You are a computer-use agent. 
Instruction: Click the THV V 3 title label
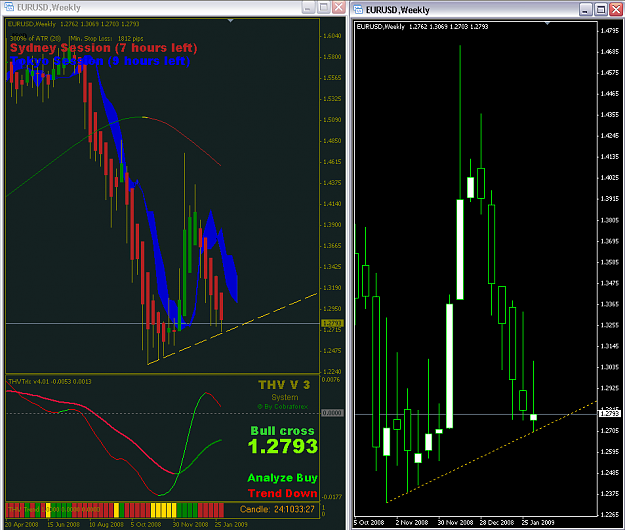(284, 385)
